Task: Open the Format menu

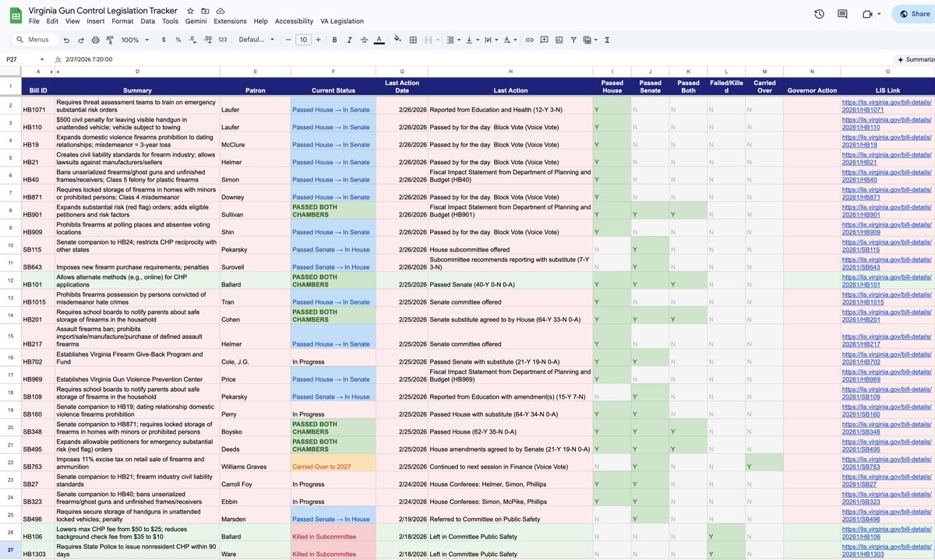Action: pyautogui.click(x=122, y=21)
